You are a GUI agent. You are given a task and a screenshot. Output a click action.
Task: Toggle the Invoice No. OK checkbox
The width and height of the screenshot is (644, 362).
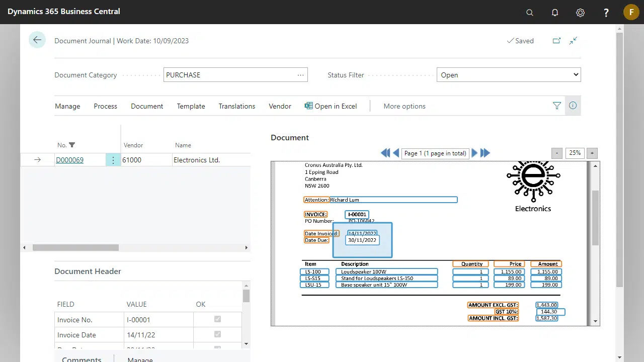coord(217,319)
